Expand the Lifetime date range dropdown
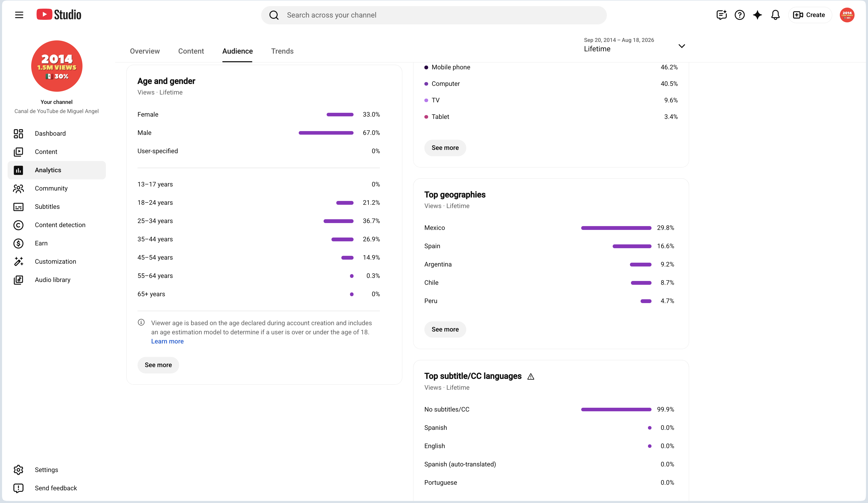Image resolution: width=868 pixels, height=503 pixels. pyautogui.click(x=635, y=45)
